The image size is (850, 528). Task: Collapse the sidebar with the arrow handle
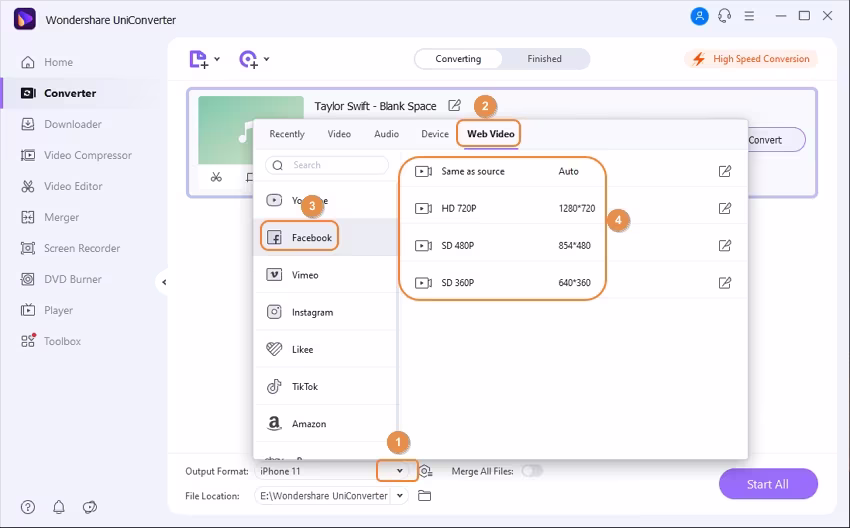[x=164, y=282]
